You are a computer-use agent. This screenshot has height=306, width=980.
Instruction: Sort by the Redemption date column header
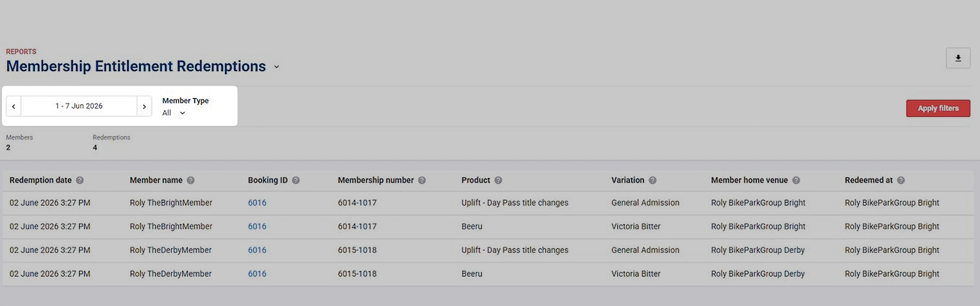click(40, 180)
